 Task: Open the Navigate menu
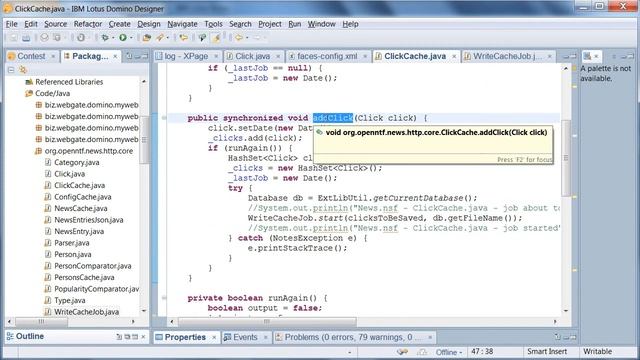click(182, 24)
